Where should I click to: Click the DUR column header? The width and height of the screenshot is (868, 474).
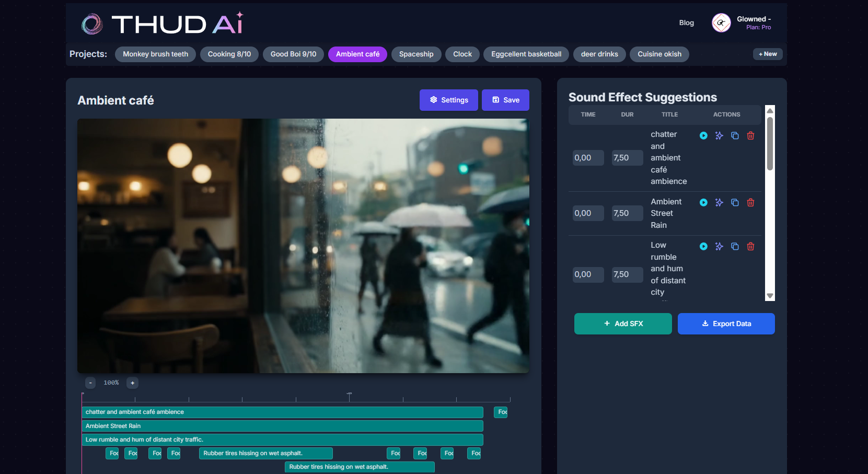(627, 114)
